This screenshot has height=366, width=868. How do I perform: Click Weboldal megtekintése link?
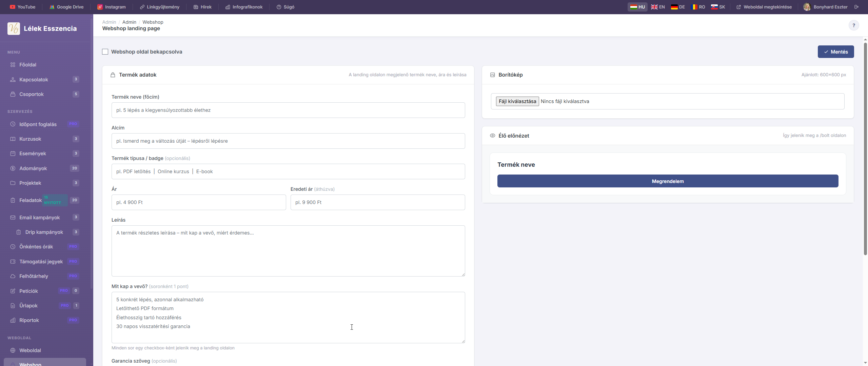tap(764, 7)
